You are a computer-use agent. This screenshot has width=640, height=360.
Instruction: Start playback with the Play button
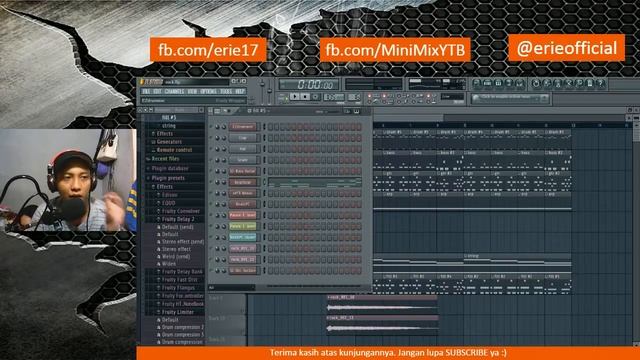[295, 97]
